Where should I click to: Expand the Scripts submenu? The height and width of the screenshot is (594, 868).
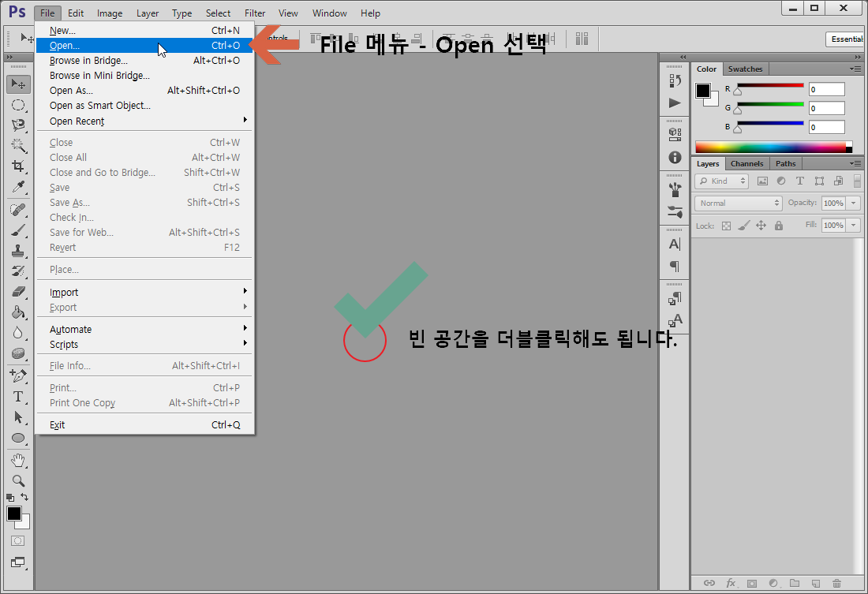point(144,345)
